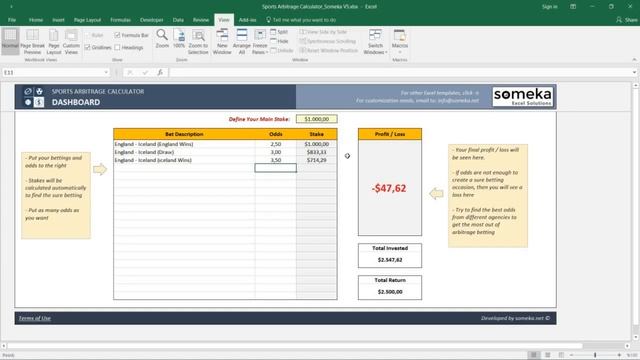Open the File tab
Image resolution: width=640 pixels, height=360 pixels.
pos(12,20)
